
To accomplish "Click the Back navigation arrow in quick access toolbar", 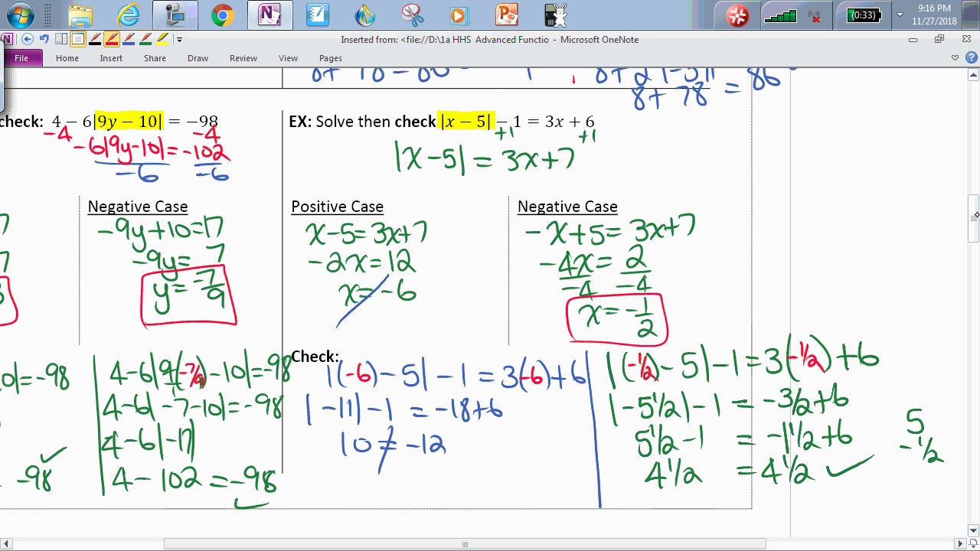I will click(28, 39).
